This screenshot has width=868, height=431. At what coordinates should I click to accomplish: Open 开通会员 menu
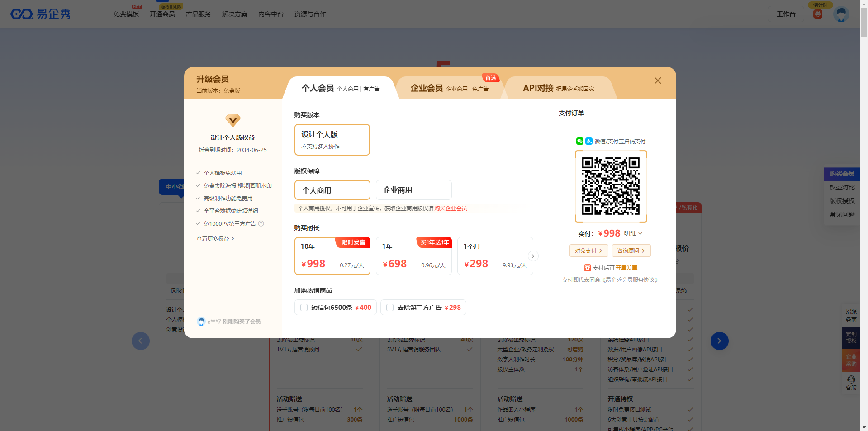coord(162,14)
